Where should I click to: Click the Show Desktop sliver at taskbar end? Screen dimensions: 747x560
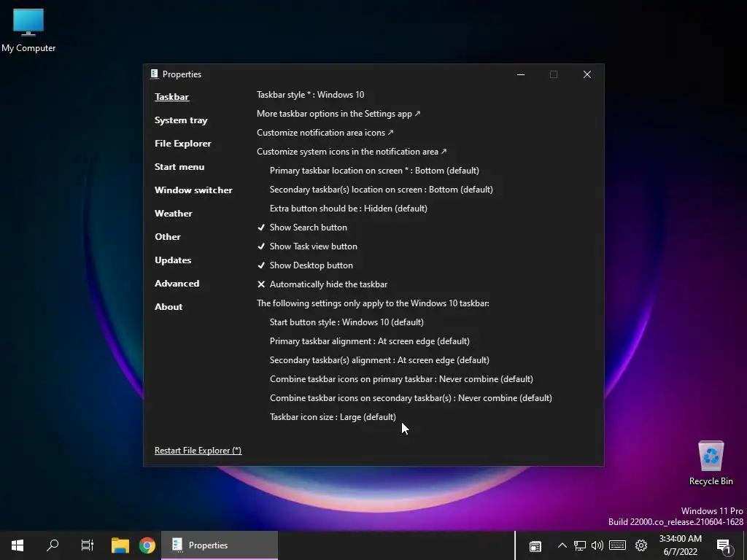click(745, 545)
